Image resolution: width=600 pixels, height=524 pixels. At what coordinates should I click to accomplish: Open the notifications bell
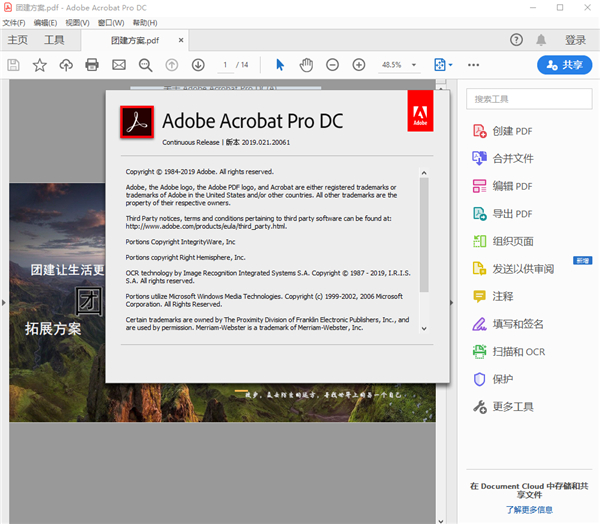coord(541,40)
